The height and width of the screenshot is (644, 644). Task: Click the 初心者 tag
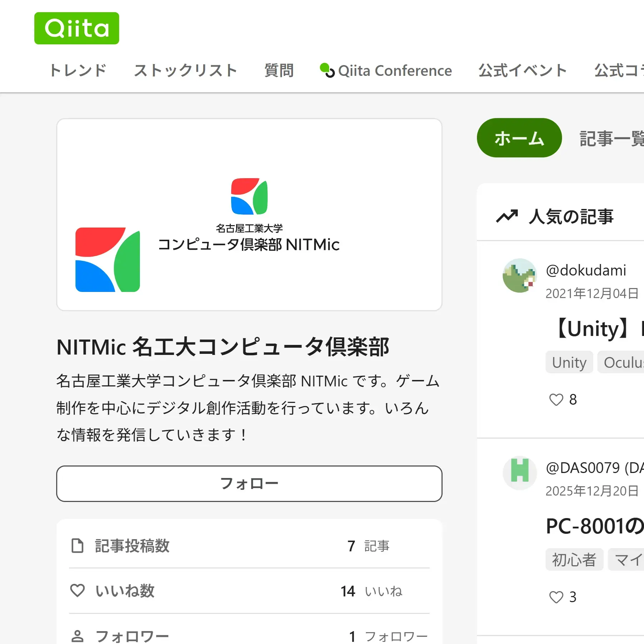(x=574, y=560)
